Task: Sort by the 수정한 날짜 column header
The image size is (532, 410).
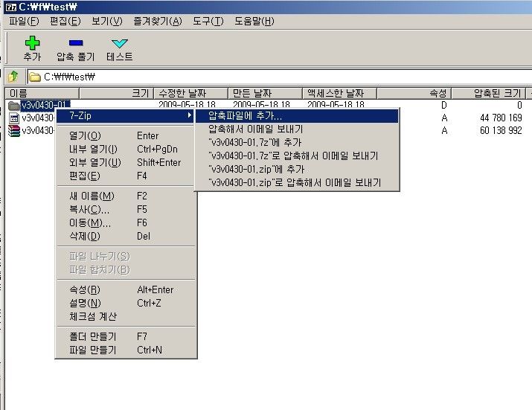Action: pyautogui.click(x=190, y=93)
